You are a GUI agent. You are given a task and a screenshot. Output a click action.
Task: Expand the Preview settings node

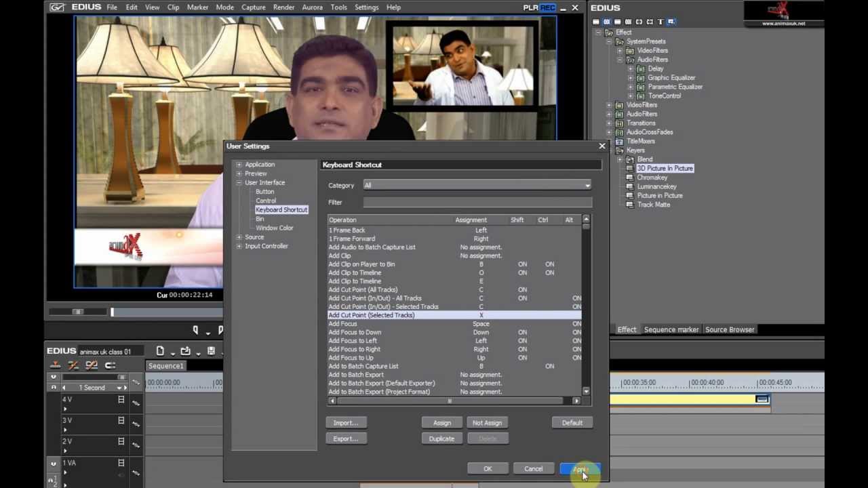[239, 174]
